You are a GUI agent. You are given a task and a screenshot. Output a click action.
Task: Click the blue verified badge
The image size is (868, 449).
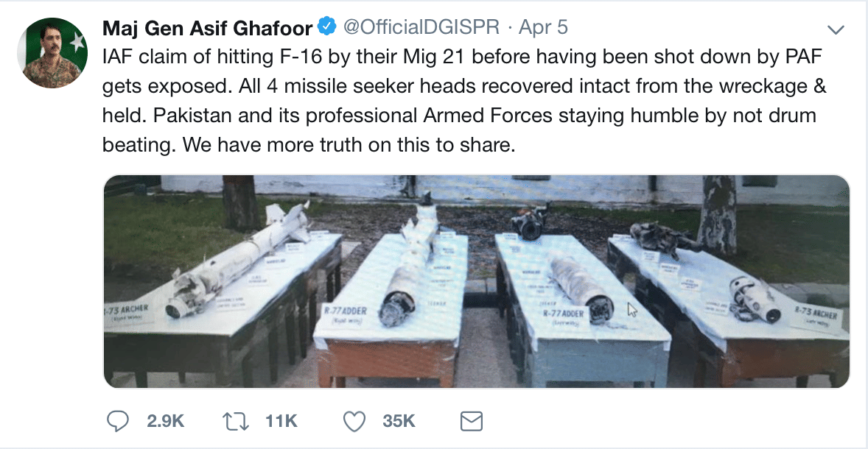(326, 27)
